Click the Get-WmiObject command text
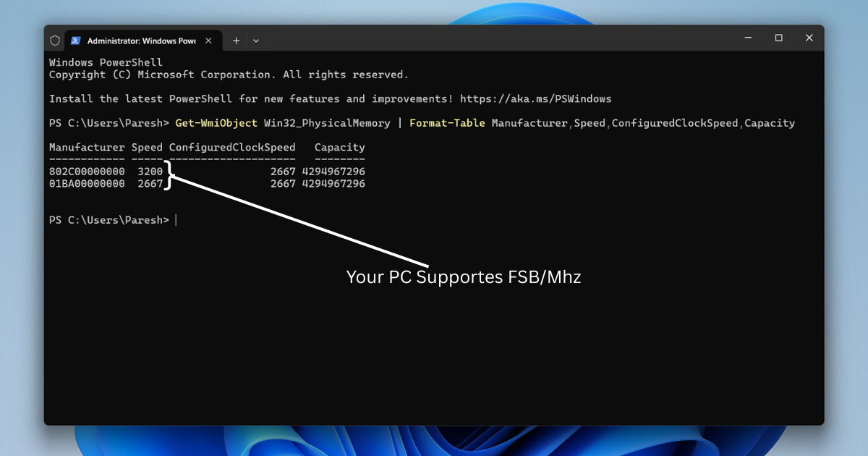 click(x=216, y=123)
